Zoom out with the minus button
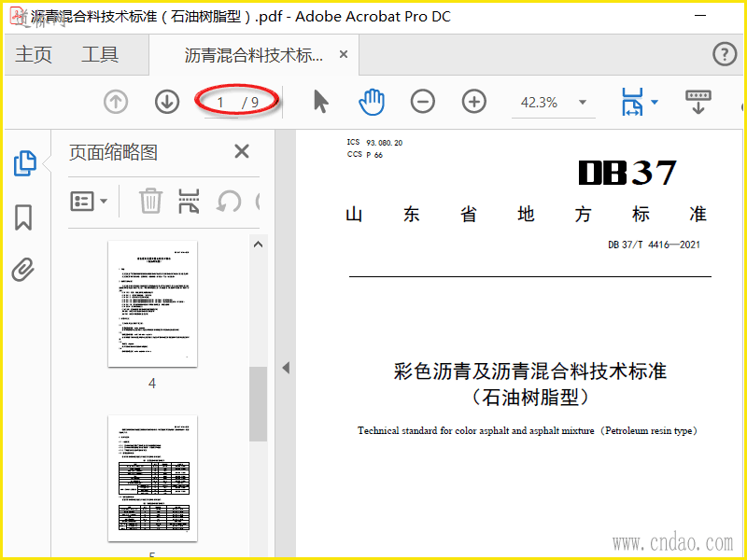The height and width of the screenshot is (560, 747). tap(423, 102)
